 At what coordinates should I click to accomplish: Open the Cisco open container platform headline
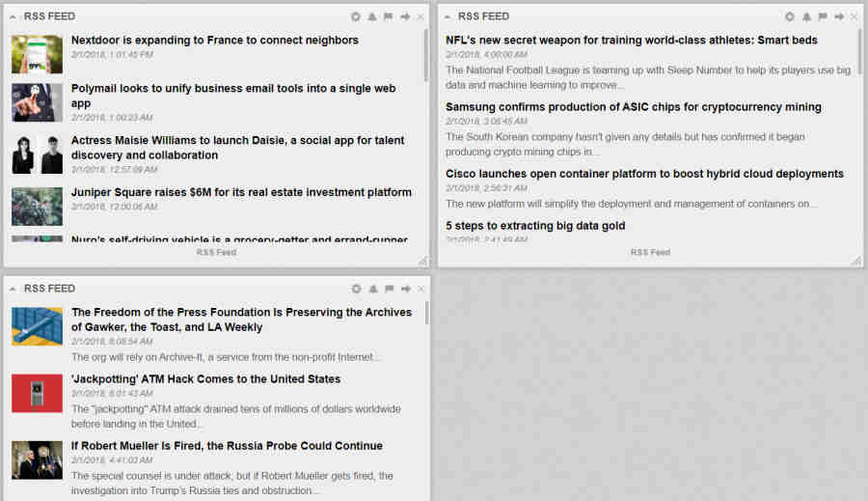click(x=644, y=174)
